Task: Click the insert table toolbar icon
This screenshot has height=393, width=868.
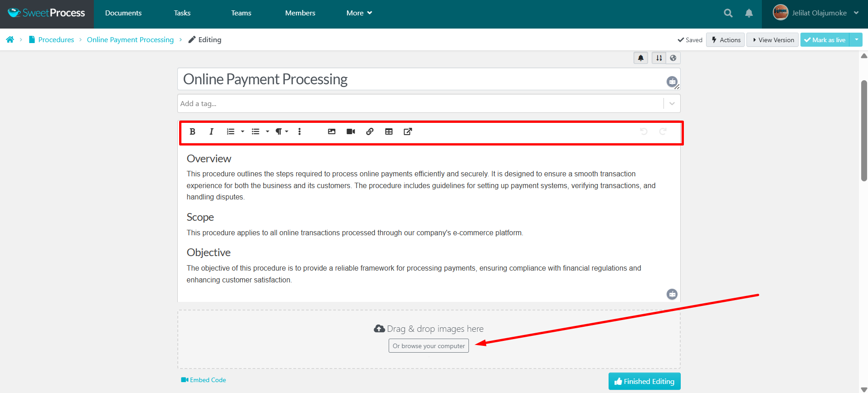Action: pyautogui.click(x=389, y=131)
